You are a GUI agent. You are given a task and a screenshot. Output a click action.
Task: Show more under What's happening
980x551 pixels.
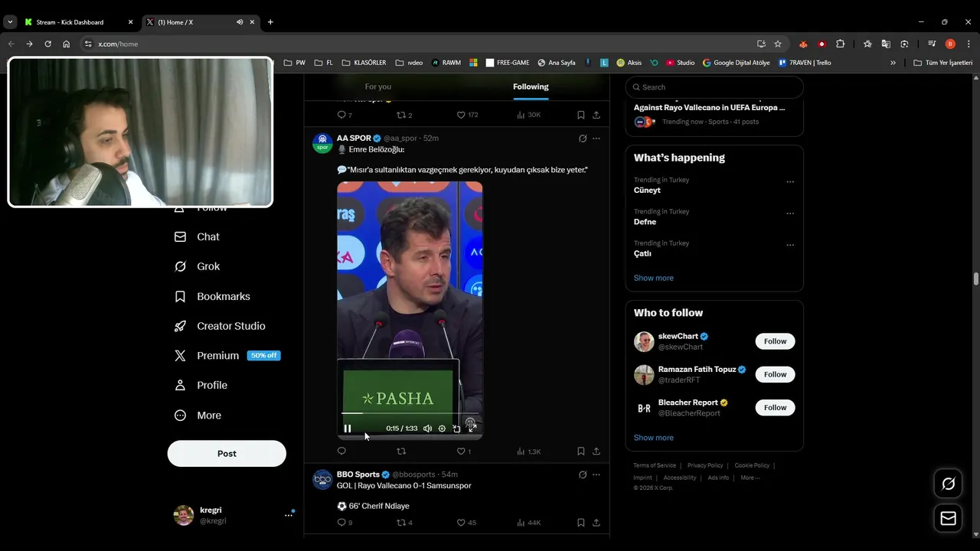[654, 278]
